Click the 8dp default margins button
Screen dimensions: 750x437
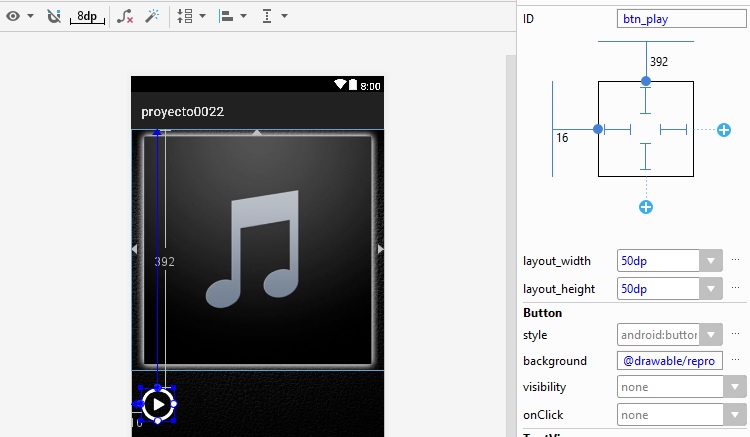[x=87, y=16]
